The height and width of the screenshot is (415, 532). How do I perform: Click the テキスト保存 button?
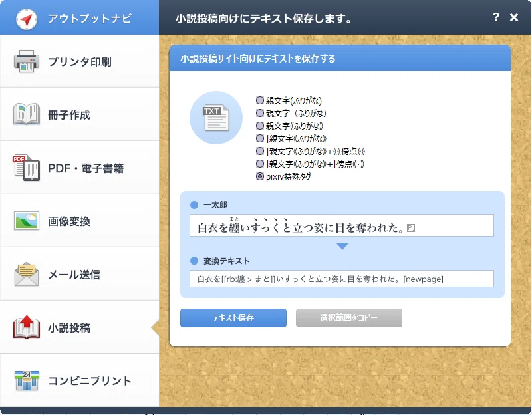233,318
